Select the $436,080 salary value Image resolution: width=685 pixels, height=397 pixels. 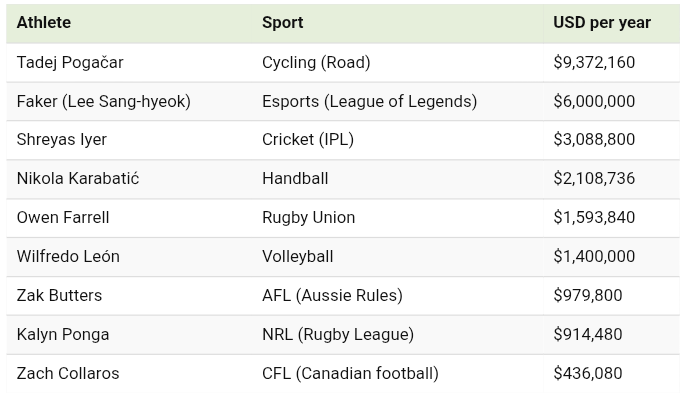coord(588,373)
